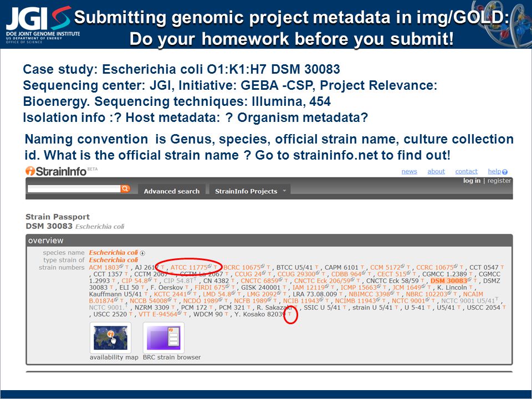The height and width of the screenshot is (399, 532).
Task: Open NBIMCC 3398 strain link
Action: coord(369,294)
